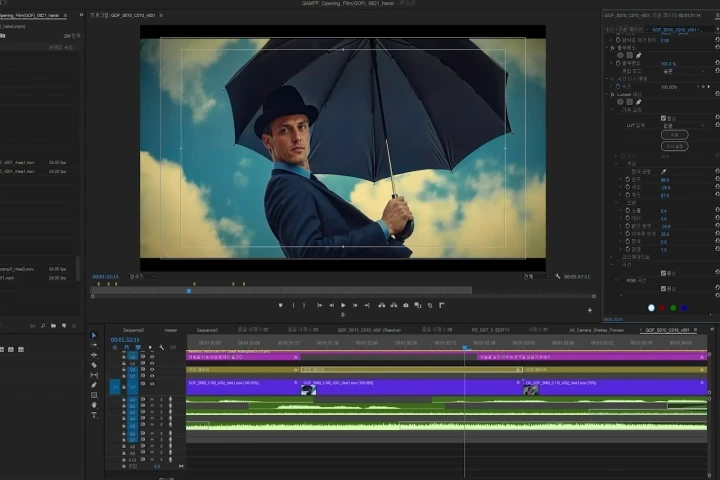Step forward one frame

[355, 305]
